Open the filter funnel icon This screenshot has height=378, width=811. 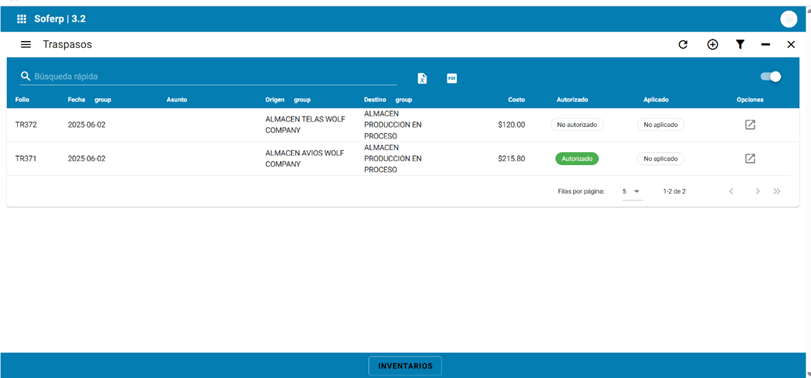[740, 44]
